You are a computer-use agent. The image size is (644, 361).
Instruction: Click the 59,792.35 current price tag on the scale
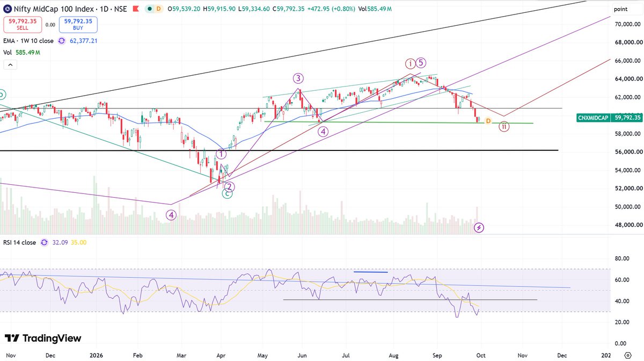626,117
